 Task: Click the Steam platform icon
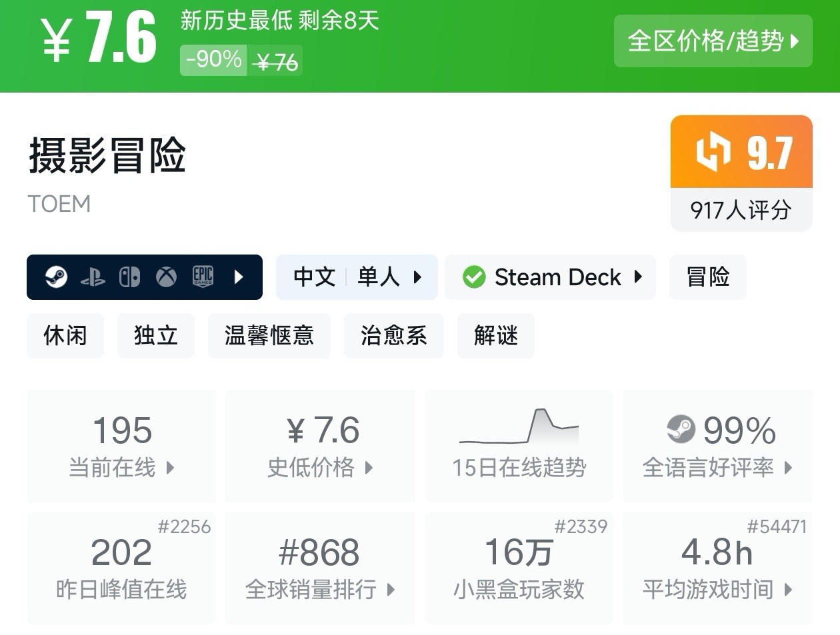(x=56, y=277)
